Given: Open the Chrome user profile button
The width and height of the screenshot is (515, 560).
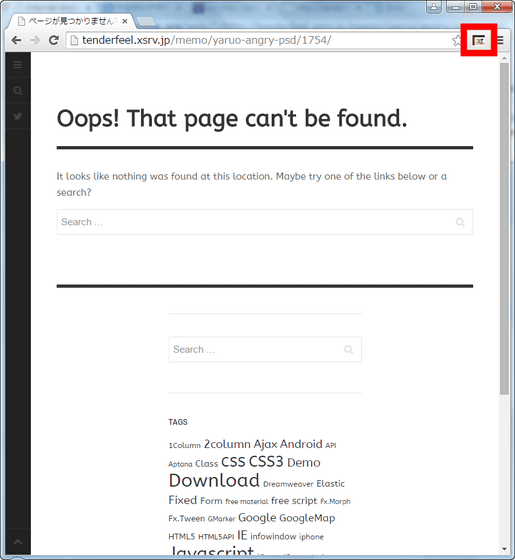Looking at the screenshot, I should 434,7.
